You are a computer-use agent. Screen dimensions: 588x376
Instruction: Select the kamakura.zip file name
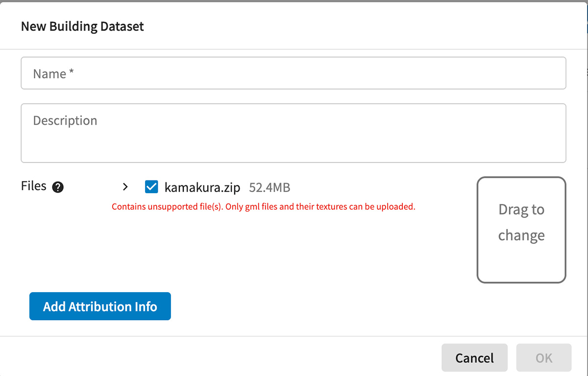click(x=202, y=187)
